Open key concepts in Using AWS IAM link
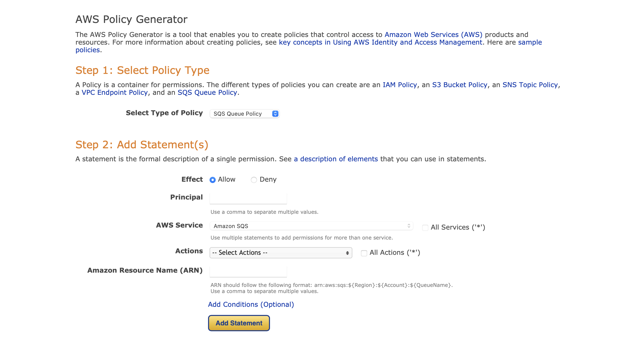The height and width of the screenshot is (345, 644). (x=380, y=42)
